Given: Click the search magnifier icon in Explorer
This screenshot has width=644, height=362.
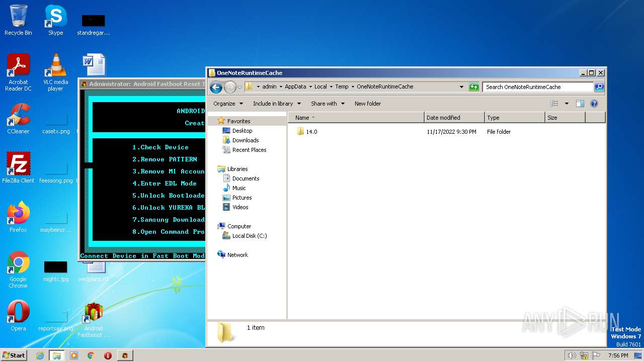Looking at the screenshot, I should tap(599, 87).
